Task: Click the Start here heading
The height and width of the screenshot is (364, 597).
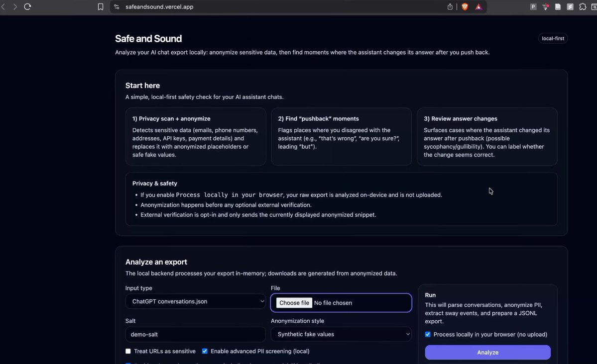Action: (x=142, y=86)
